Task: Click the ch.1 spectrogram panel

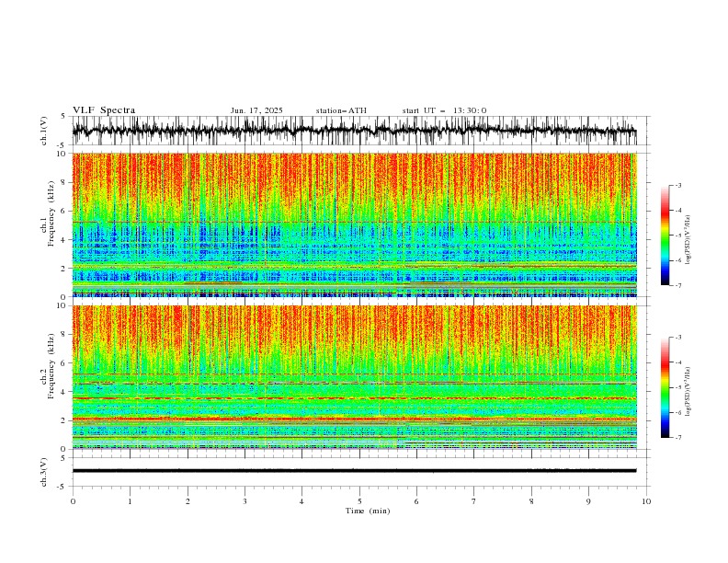Action: (355, 224)
